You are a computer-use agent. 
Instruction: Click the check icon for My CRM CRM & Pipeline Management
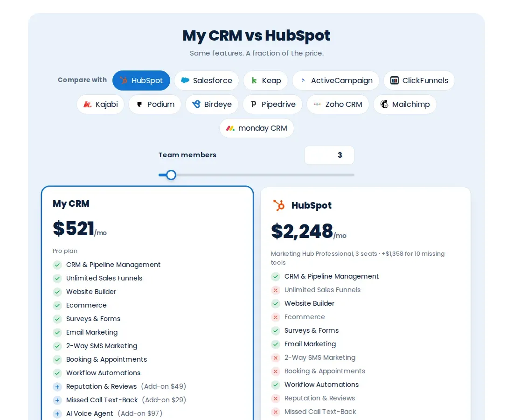57,265
